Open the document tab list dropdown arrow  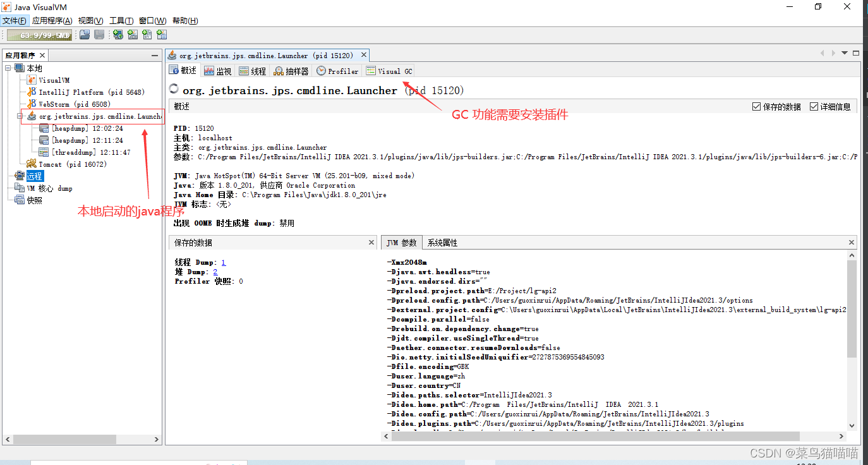click(845, 54)
